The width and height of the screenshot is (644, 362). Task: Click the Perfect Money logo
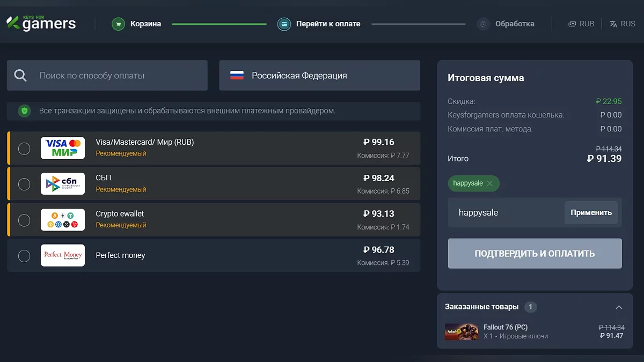63,255
